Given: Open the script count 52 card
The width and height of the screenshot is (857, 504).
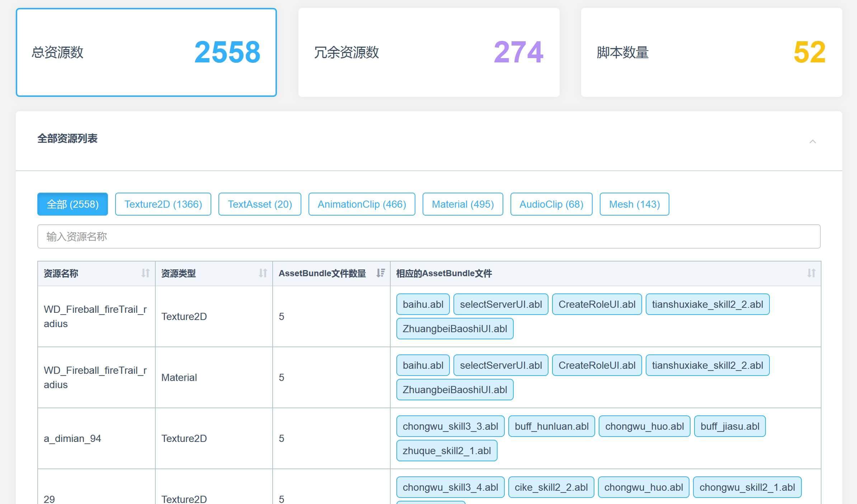Looking at the screenshot, I should point(711,52).
